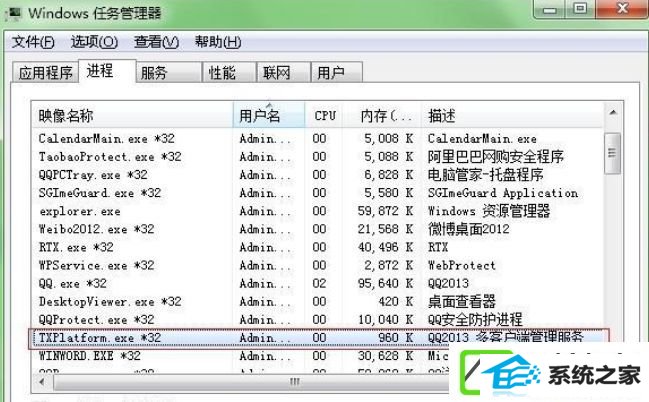Click the CPU value 02 of QQ.exe
649x402 pixels.
[x=319, y=284]
